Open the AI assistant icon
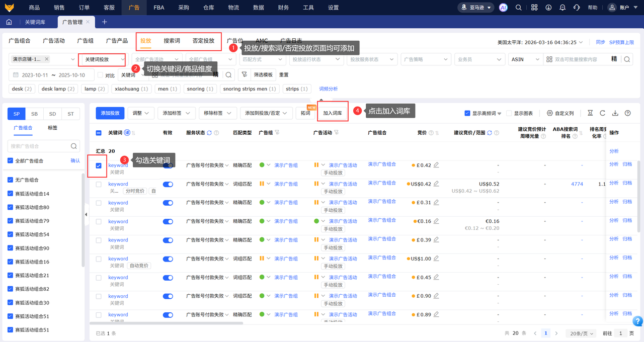 click(503, 8)
